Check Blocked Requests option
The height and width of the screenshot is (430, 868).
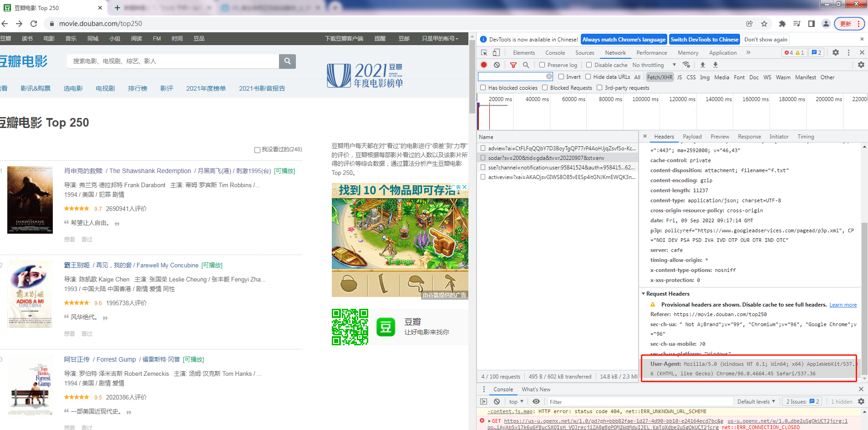pyautogui.click(x=545, y=88)
